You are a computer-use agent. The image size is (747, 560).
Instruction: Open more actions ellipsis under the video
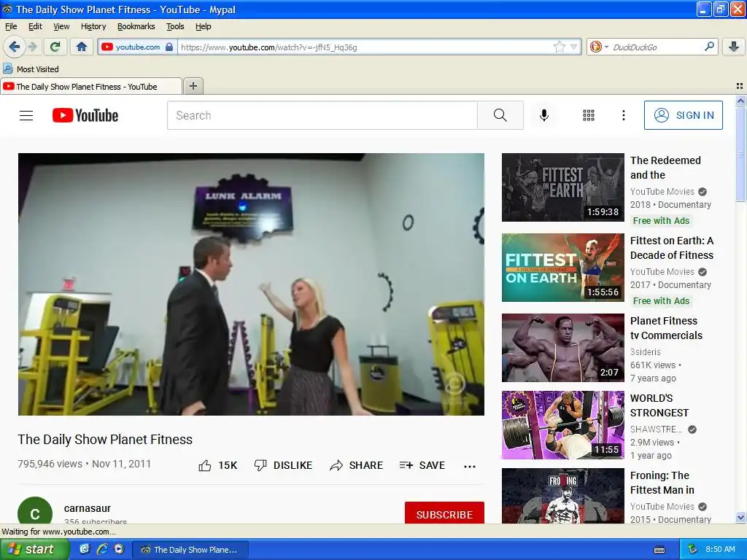tap(470, 466)
